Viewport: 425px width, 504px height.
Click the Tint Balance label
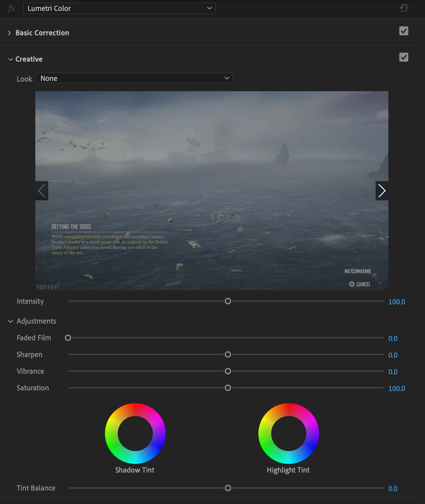point(36,488)
